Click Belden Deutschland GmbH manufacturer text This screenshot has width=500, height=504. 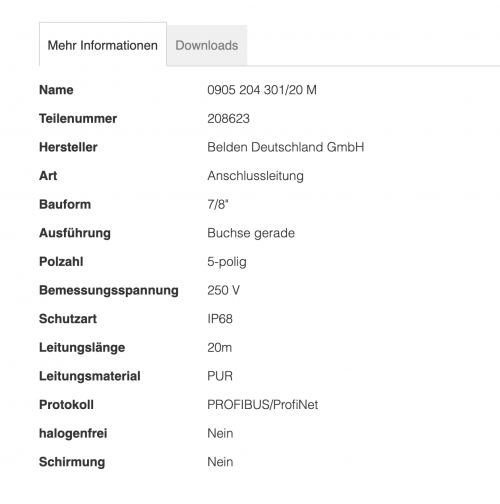pos(286,147)
